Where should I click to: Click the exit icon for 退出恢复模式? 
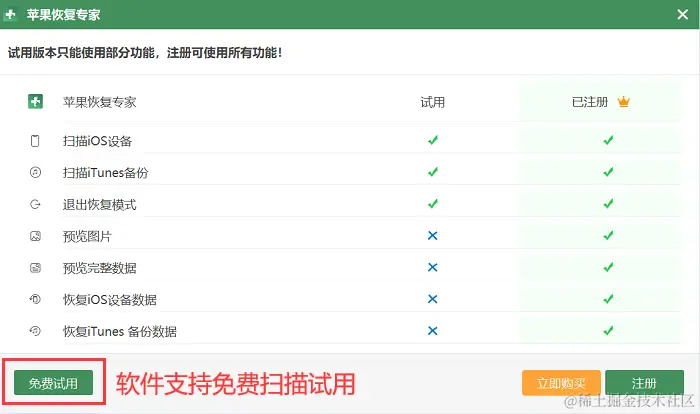coord(35,205)
